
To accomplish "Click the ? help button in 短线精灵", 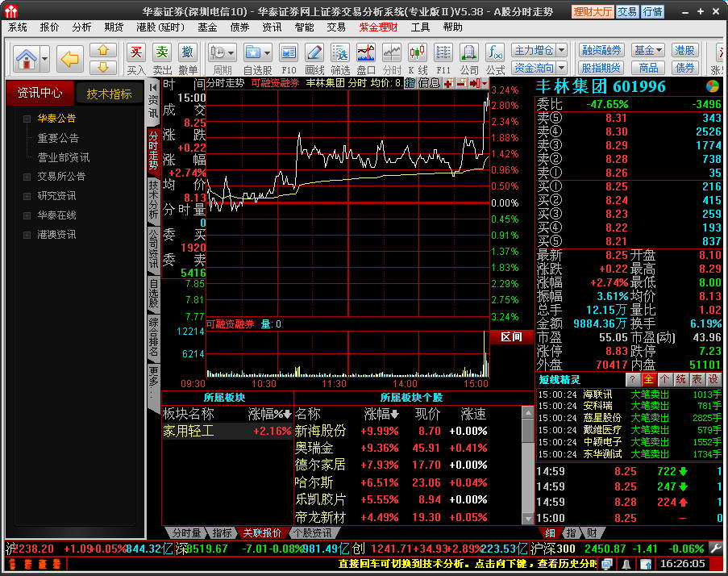I will [632, 379].
